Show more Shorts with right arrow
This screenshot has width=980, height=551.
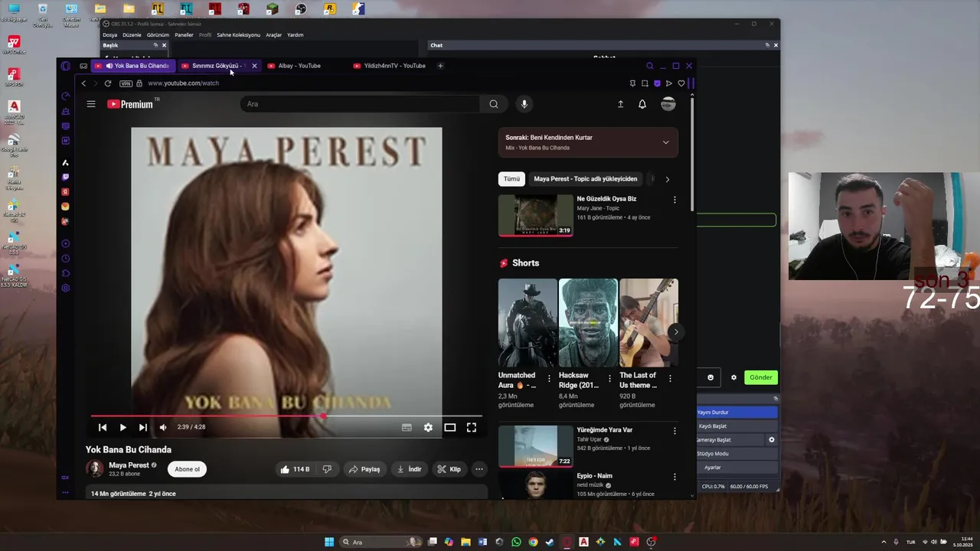click(675, 331)
